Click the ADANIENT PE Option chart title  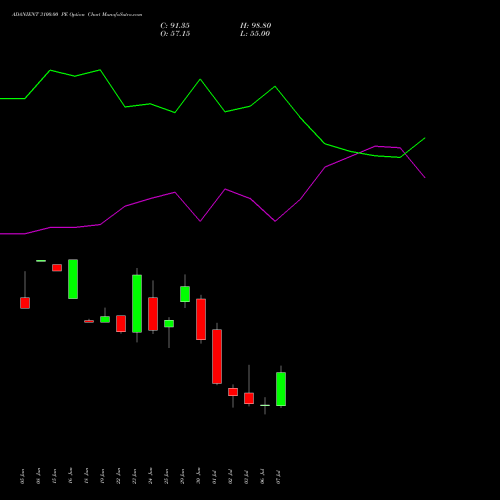[77, 15]
